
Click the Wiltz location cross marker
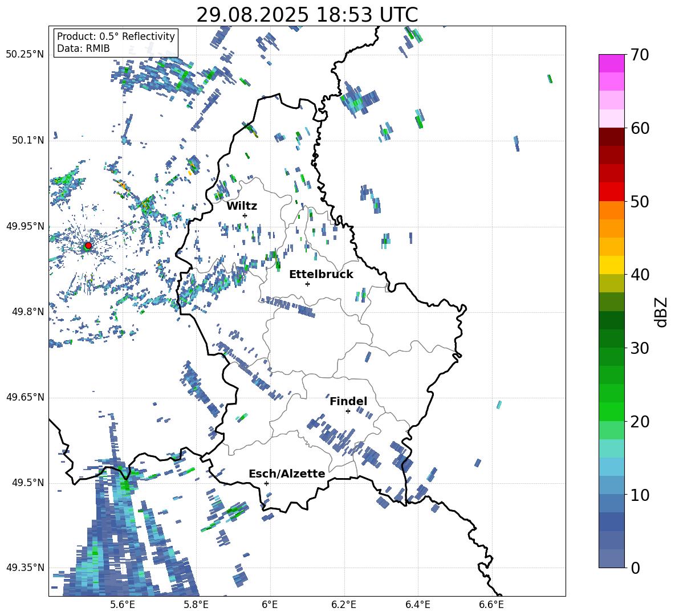click(x=245, y=215)
